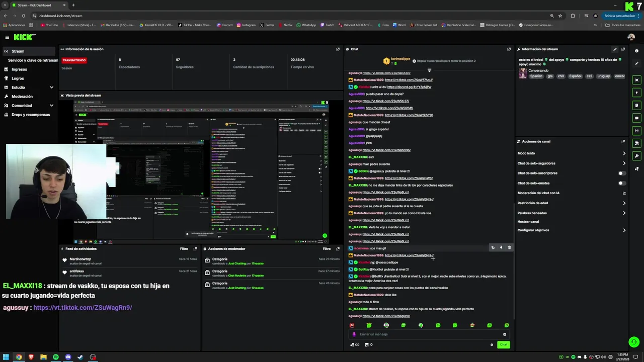Click Hostear canal action
644x362 pixels.
point(528,222)
